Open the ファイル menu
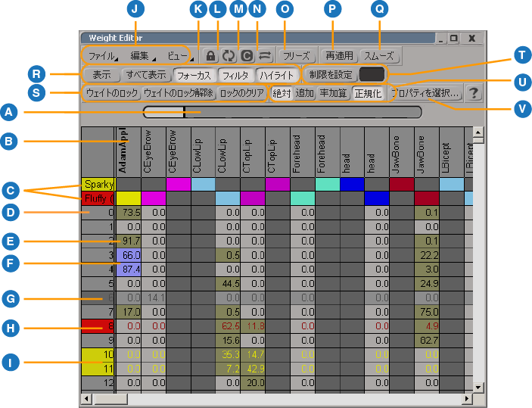This screenshot has width=532, height=408. [102, 56]
